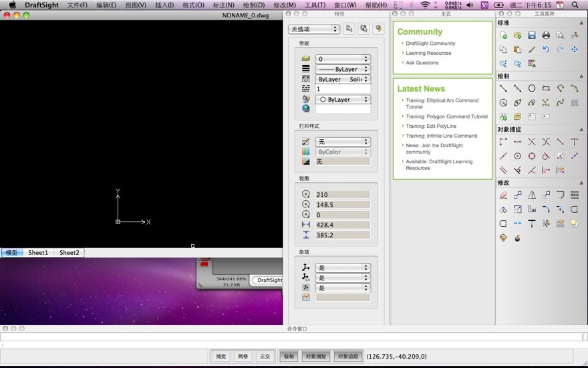Select the Pan four-arrow tool
Viewport: 588px width, 368px height.
pos(575,50)
